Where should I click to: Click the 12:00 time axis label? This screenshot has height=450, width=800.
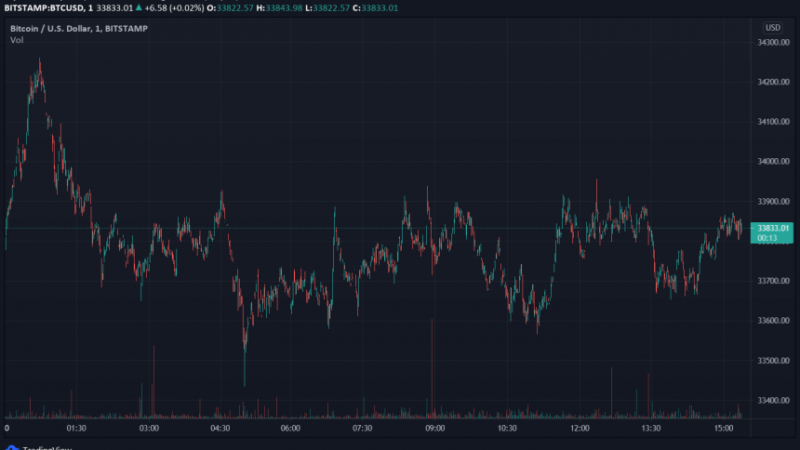coord(580,429)
